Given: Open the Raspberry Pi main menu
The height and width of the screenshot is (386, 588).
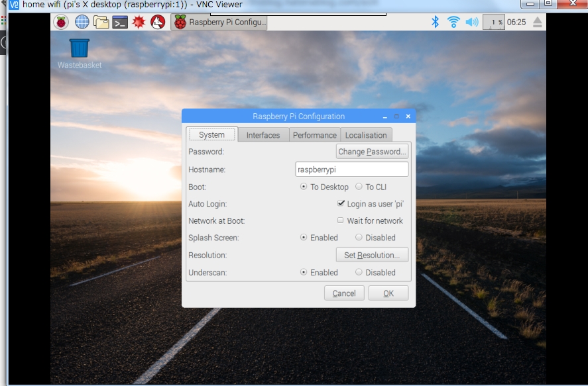Looking at the screenshot, I should pyautogui.click(x=61, y=23).
